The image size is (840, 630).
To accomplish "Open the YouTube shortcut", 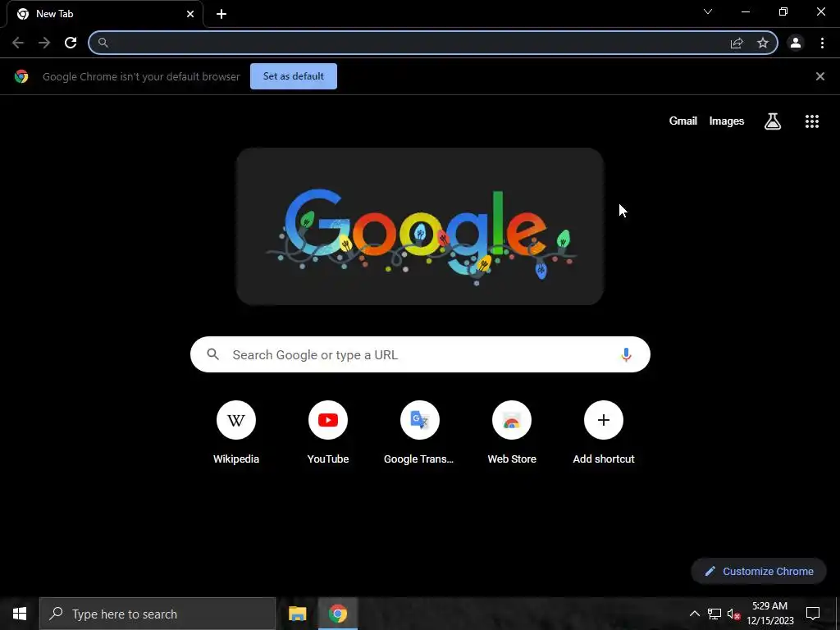I will click(328, 433).
